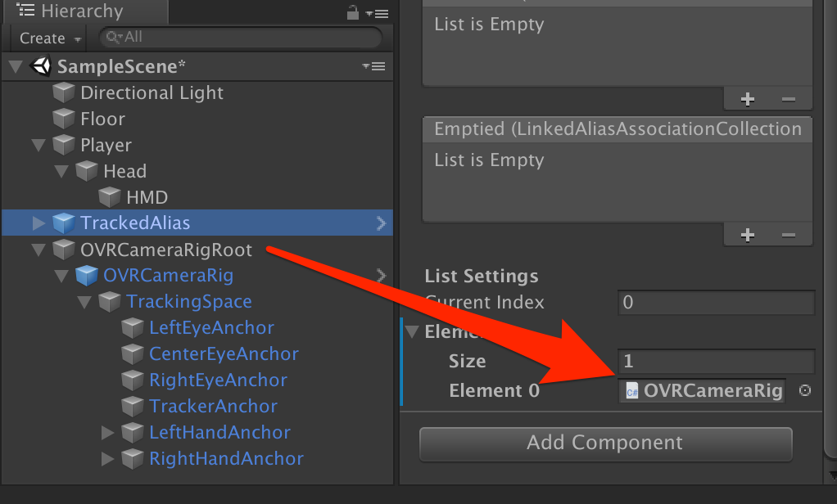Click the plus icon under the LinkedAliasAssociationCollection list
Screen dimensions: 837x504
[747, 235]
